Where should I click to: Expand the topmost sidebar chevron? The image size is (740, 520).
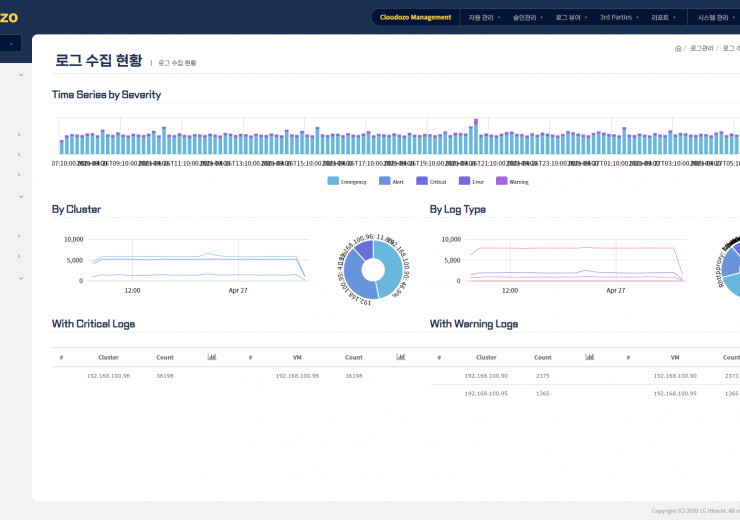(x=20, y=75)
